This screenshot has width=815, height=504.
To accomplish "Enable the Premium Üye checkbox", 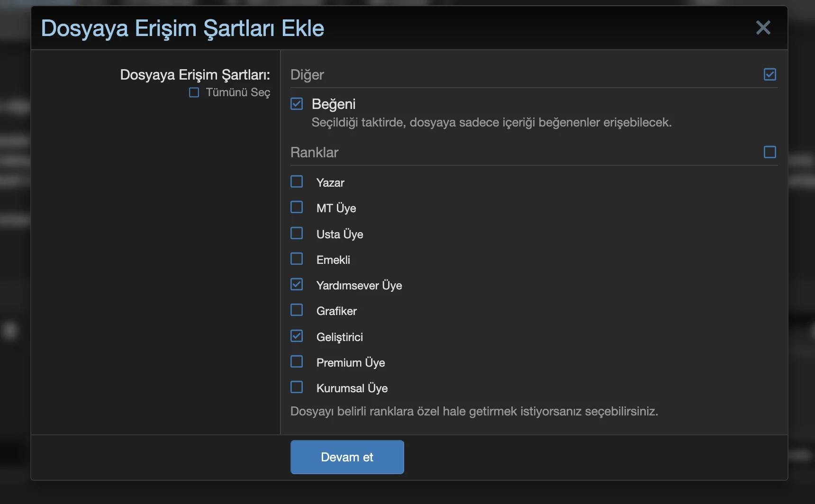I will point(297,362).
